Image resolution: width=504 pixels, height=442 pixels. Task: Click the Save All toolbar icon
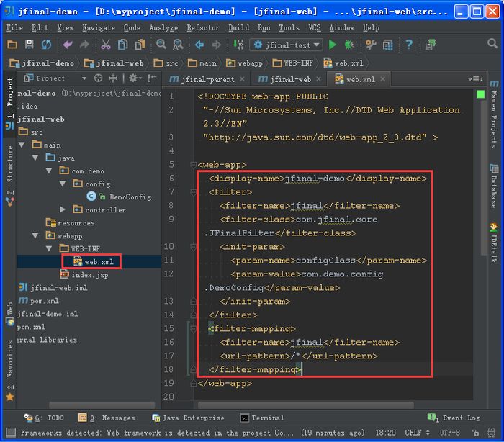coord(30,45)
